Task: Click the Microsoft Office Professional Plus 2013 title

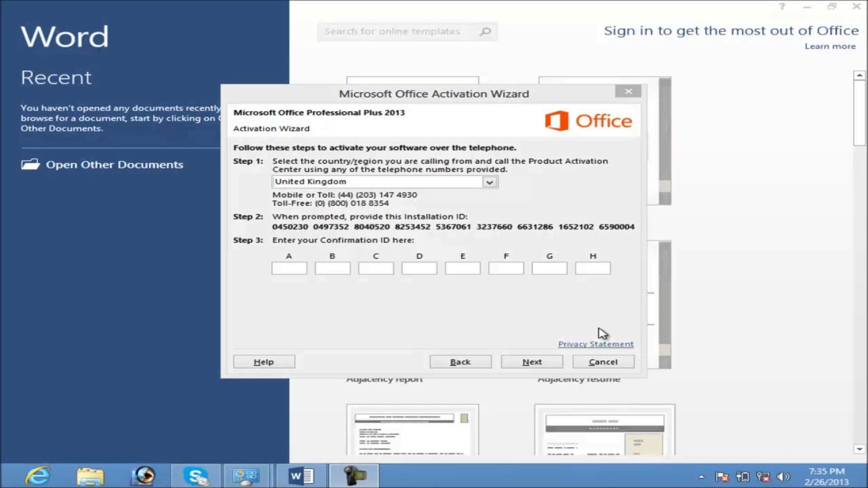Action: pos(319,113)
